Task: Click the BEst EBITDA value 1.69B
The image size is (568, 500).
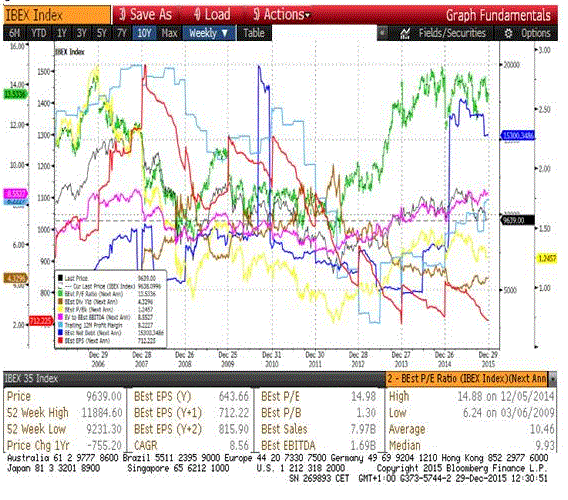Action: tap(364, 445)
